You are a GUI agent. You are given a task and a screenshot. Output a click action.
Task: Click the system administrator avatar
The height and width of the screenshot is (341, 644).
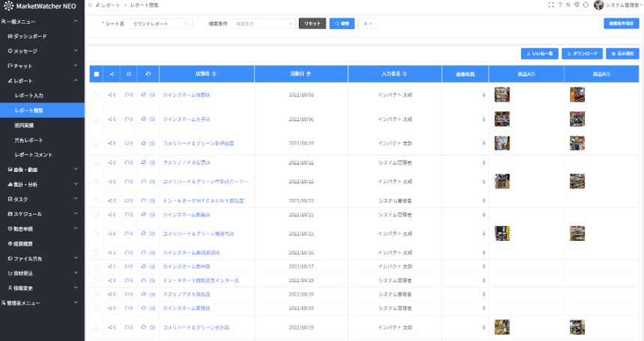coord(598,5)
